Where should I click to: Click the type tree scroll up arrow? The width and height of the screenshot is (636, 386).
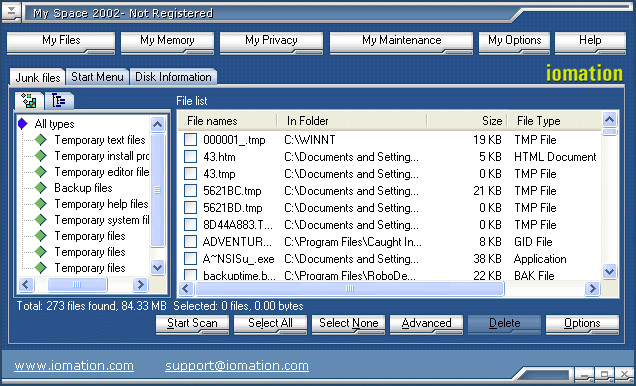coord(157,124)
